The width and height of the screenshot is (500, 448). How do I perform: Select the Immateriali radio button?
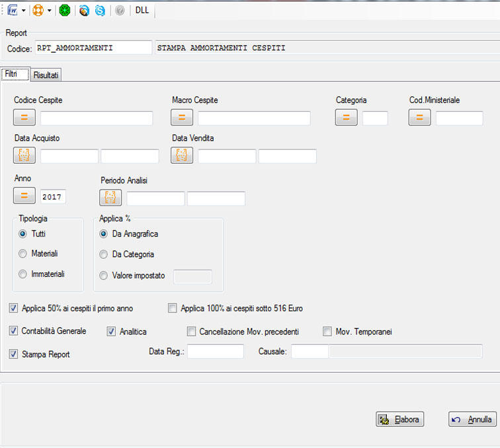[22, 274]
